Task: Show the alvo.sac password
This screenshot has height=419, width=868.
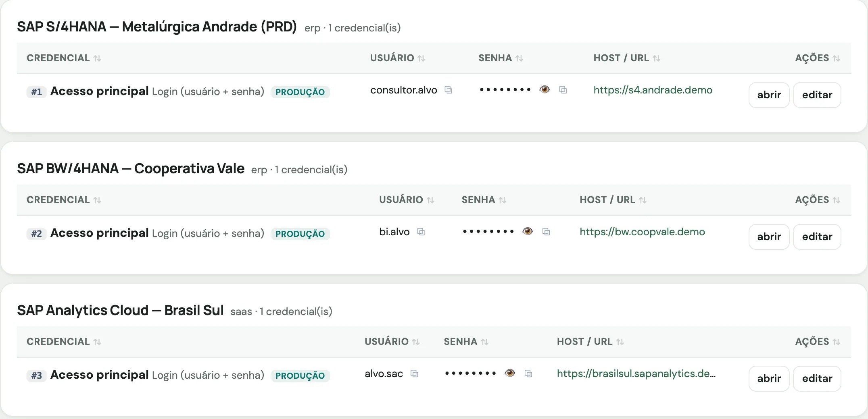Action: pyautogui.click(x=510, y=373)
